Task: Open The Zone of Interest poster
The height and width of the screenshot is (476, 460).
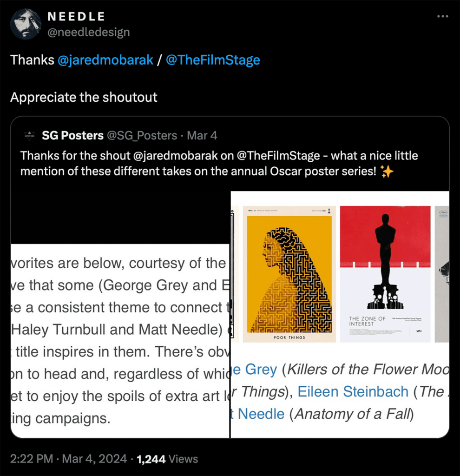Action: coord(385,274)
